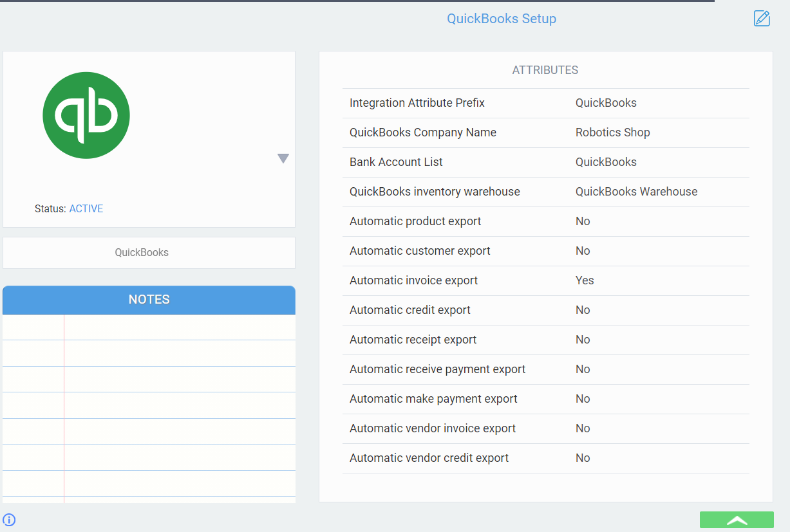Viewport: 790px width, 532px height.
Task: Click the 'QuickBooks Warehouse' value
Action: point(637,192)
